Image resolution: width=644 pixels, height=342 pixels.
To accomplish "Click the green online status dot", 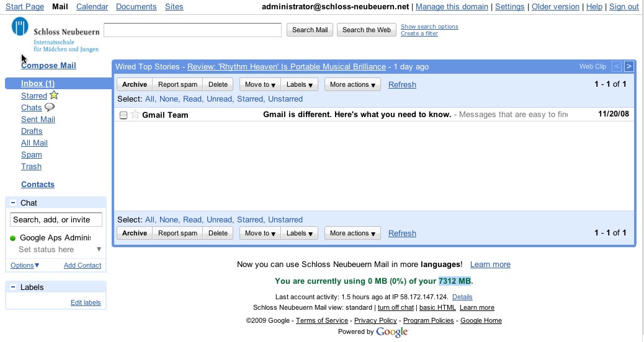I will [13, 238].
